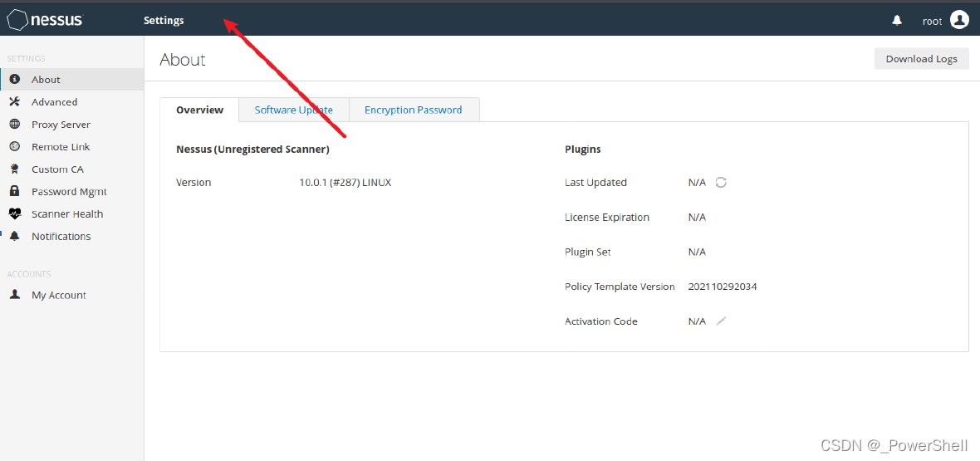
Task: Click the version text 10.0.1 (#287) LINUX
Action: [x=345, y=183]
